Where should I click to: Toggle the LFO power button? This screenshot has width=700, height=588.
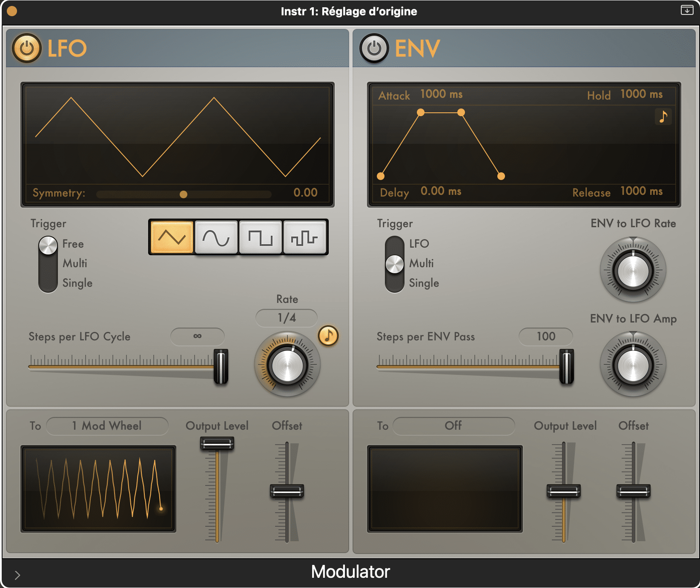click(x=27, y=48)
